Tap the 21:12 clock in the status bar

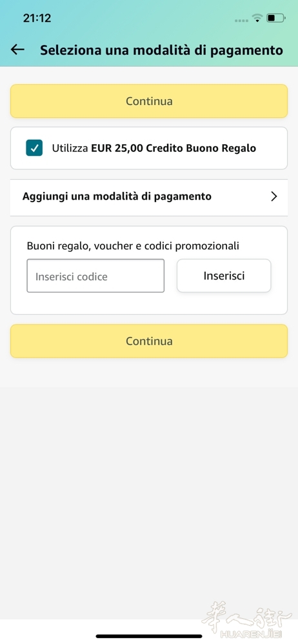(x=37, y=18)
